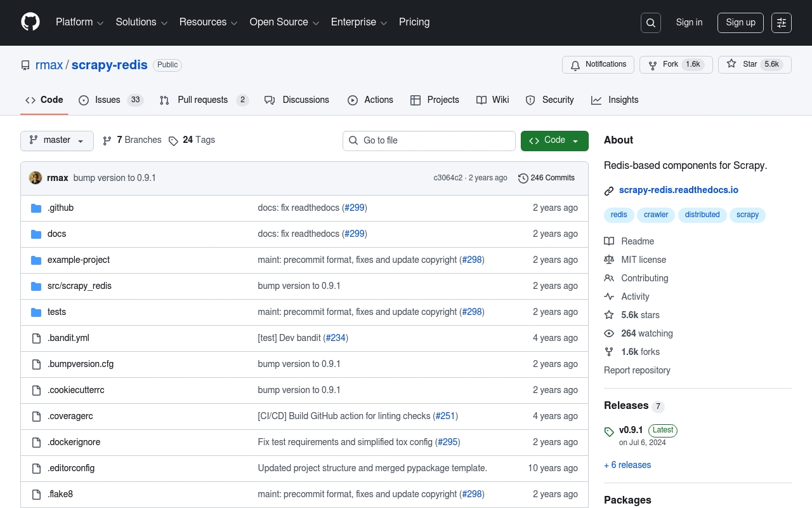
Task: Open the Solutions navigation menu
Action: tap(141, 22)
